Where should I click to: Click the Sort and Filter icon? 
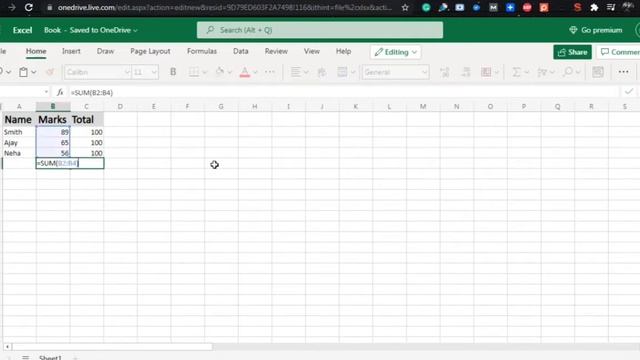(x=542, y=72)
